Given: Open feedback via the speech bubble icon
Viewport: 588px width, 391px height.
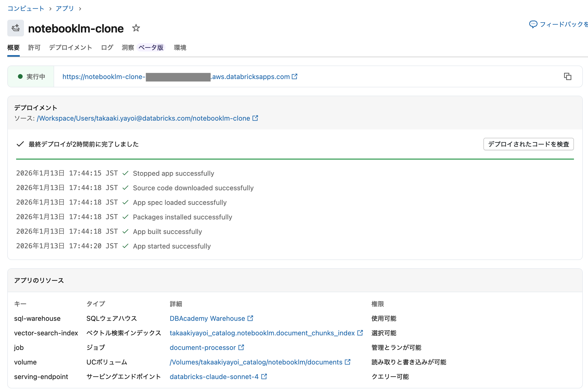Looking at the screenshot, I should pos(533,24).
